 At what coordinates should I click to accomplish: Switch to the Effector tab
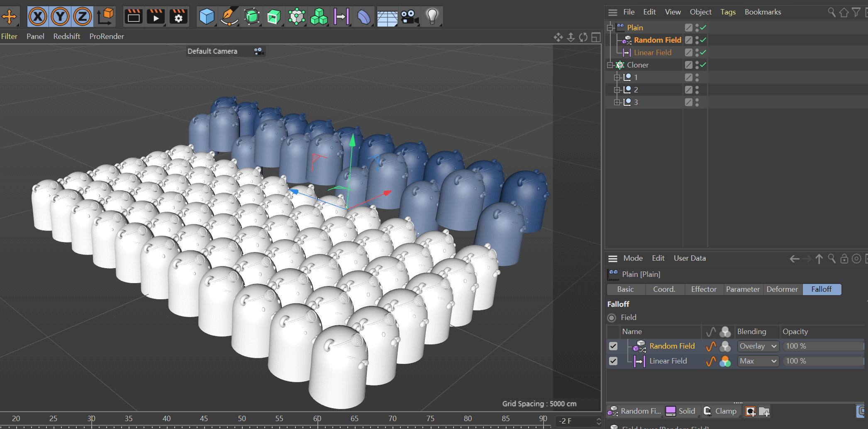tap(704, 289)
